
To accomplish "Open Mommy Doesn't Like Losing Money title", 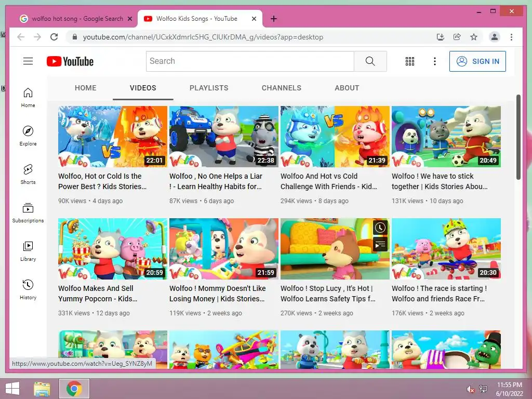I will click(x=217, y=294).
